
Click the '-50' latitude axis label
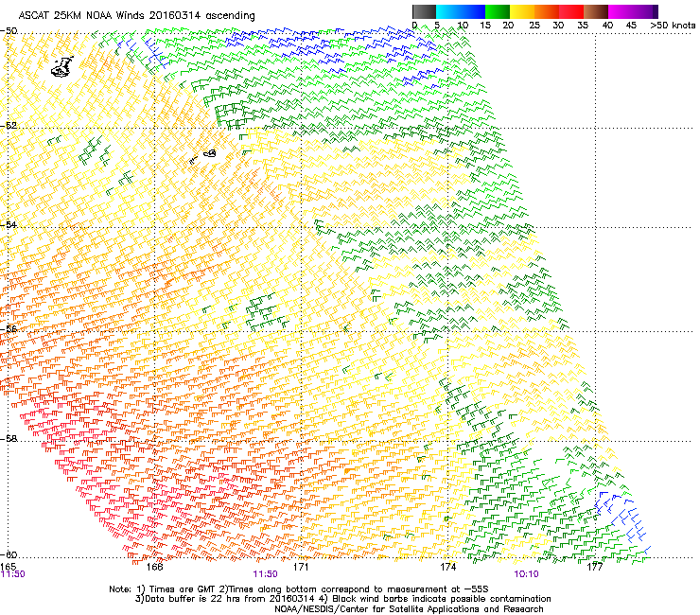pos(9,31)
